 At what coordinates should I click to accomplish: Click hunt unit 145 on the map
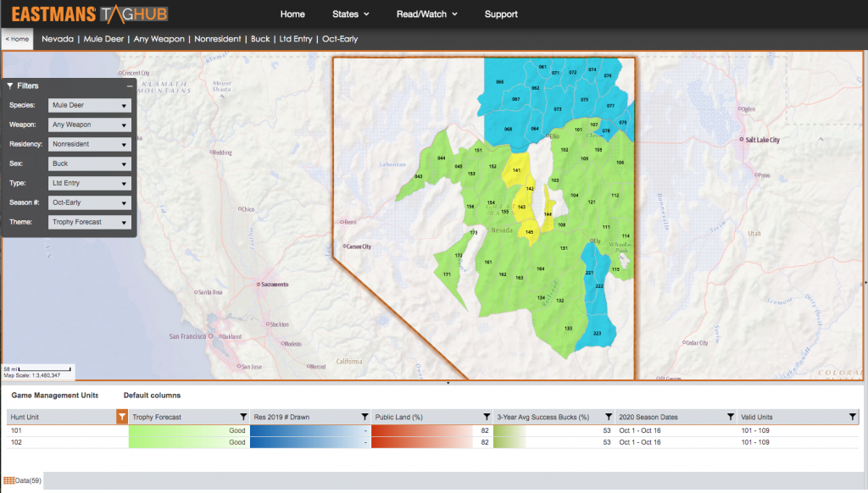529,232
